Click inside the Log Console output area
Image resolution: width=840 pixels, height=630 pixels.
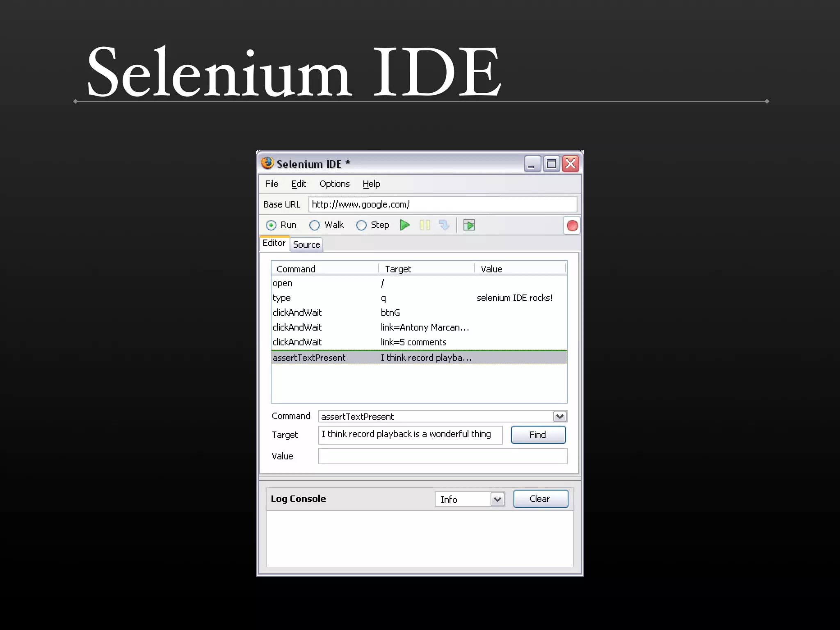point(420,539)
